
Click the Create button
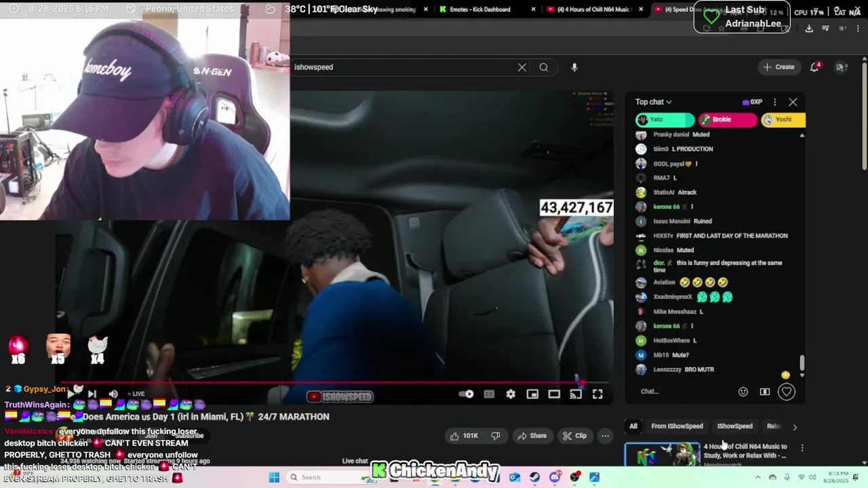tap(778, 67)
